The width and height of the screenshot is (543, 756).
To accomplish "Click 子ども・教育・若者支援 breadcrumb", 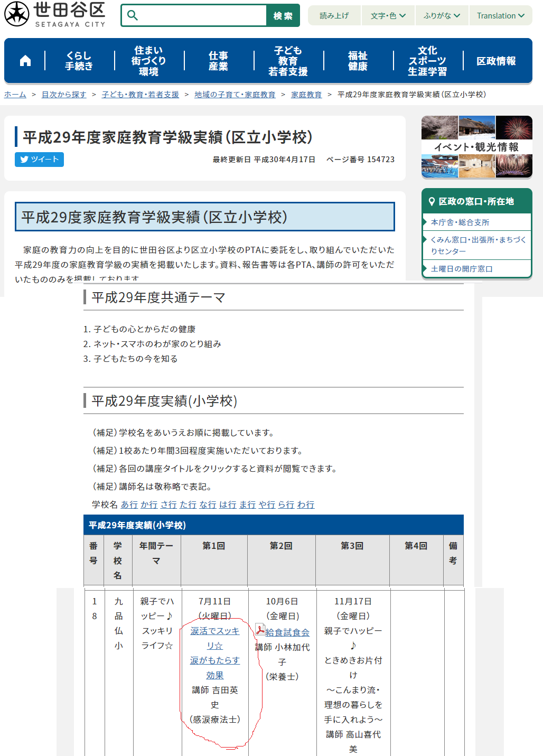I will [x=141, y=95].
